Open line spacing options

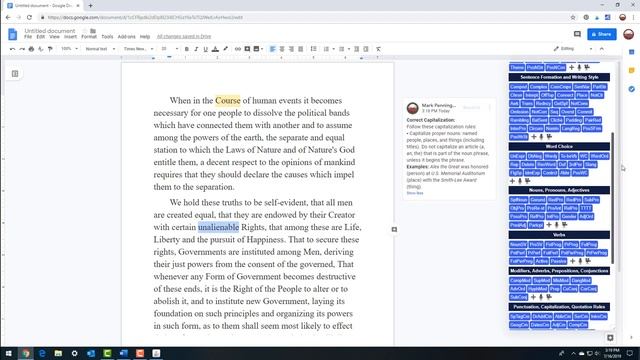point(313,49)
